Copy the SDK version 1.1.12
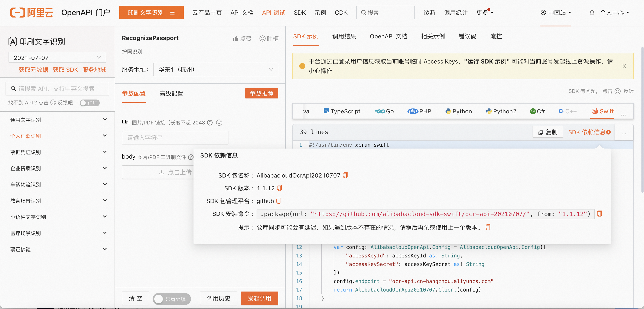This screenshot has width=644, height=309. 279,188
